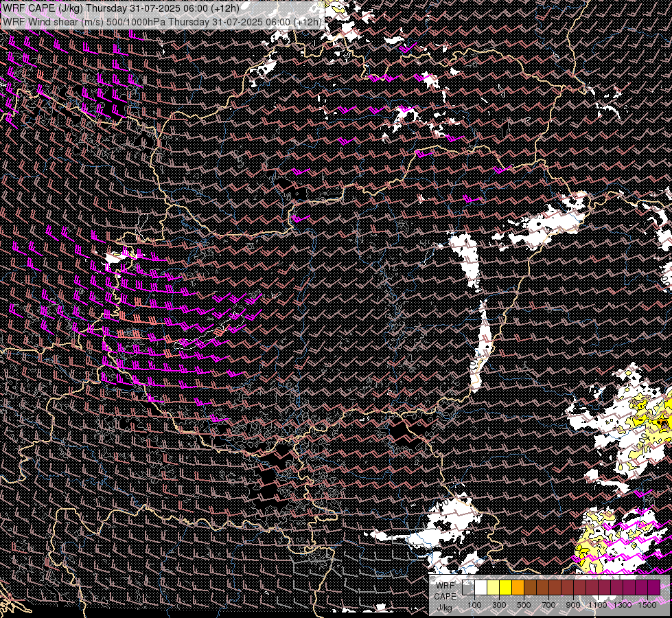Screen dimensions: 672x618
Task: Click the 500 legend value
Action: (524, 605)
